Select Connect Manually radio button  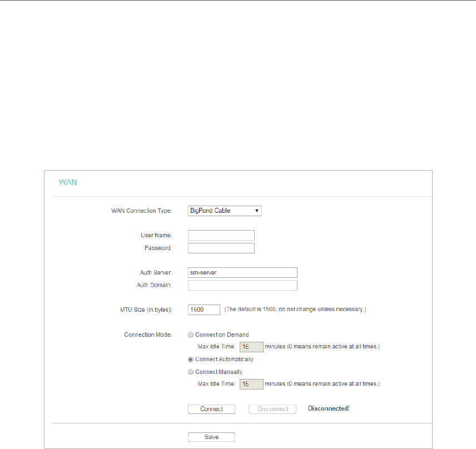191,372
